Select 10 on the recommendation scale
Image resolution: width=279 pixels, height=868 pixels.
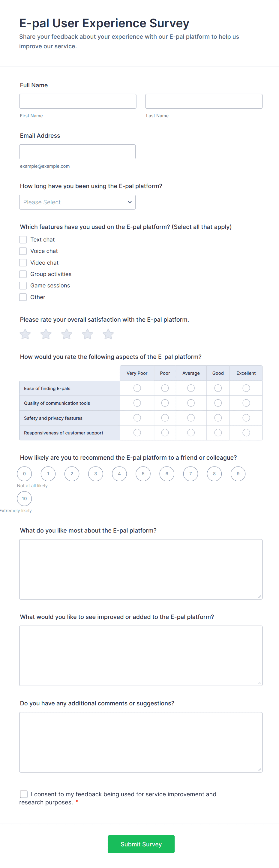tap(24, 498)
